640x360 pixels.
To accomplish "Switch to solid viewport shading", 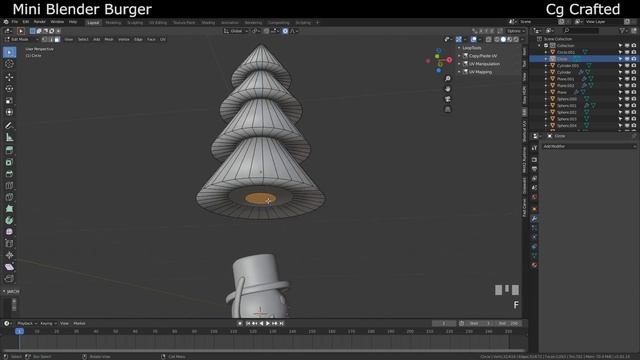I will click(x=503, y=39).
